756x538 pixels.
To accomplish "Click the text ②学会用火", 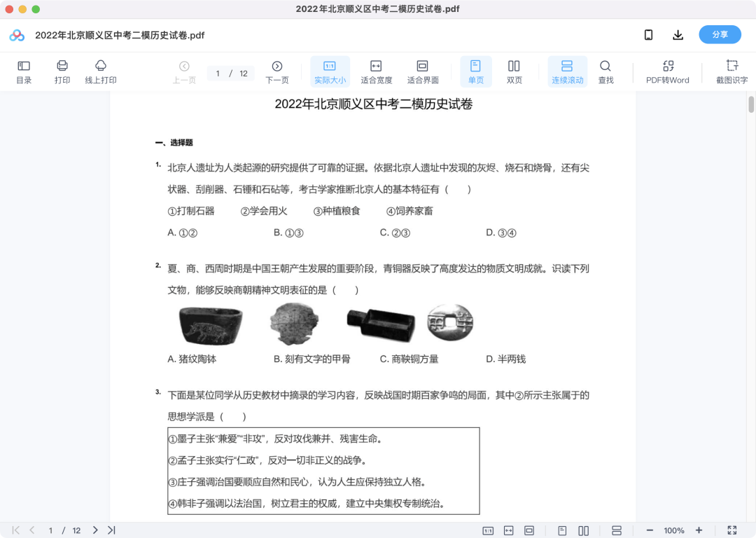I will click(x=264, y=211).
